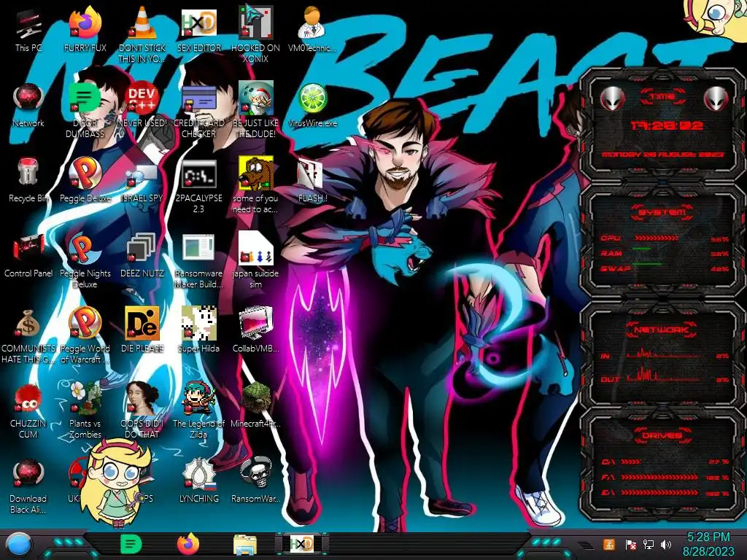The image size is (747, 560).
Task: Launch Firefox from the taskbar
Action: (x=188, y=544)
